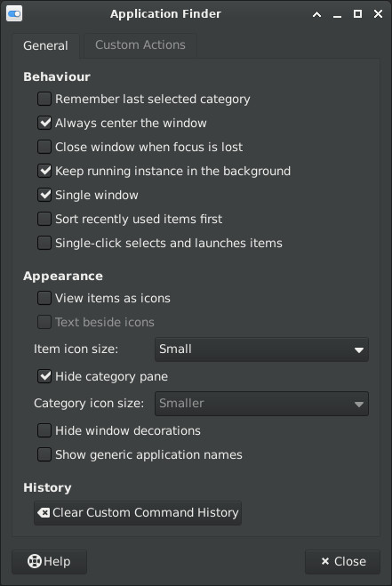Switch to the Custom Actions tab
392x586 pixels.
click(140, 45)
